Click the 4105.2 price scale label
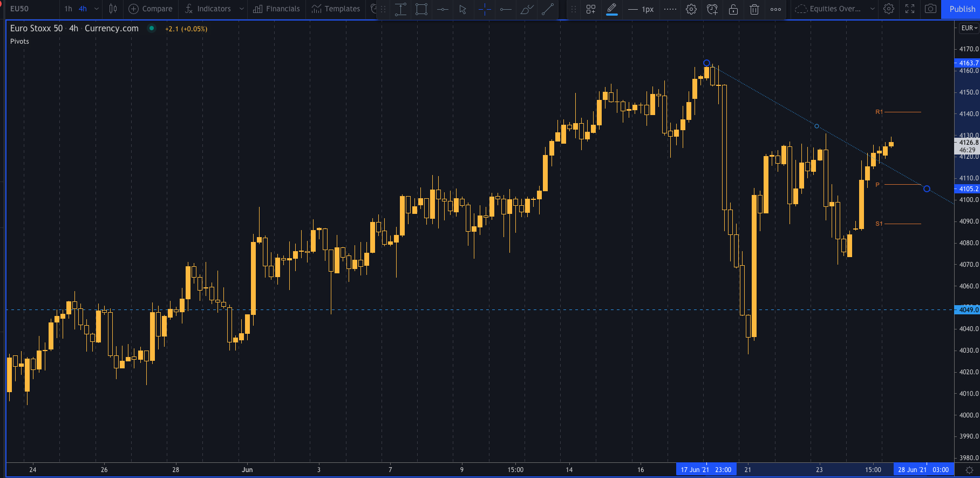The width and height of the screenshot is (980, 478). click(968, 189)
